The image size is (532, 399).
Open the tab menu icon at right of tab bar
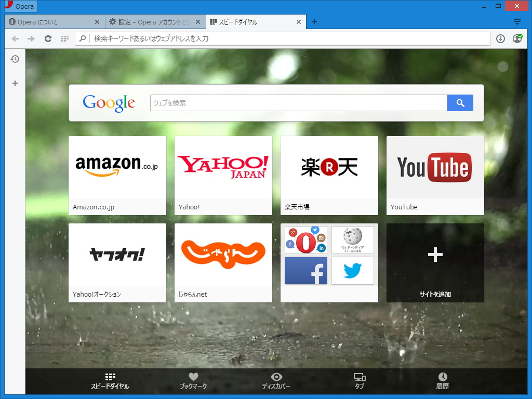pyautogui.click(x=517, y=22)
